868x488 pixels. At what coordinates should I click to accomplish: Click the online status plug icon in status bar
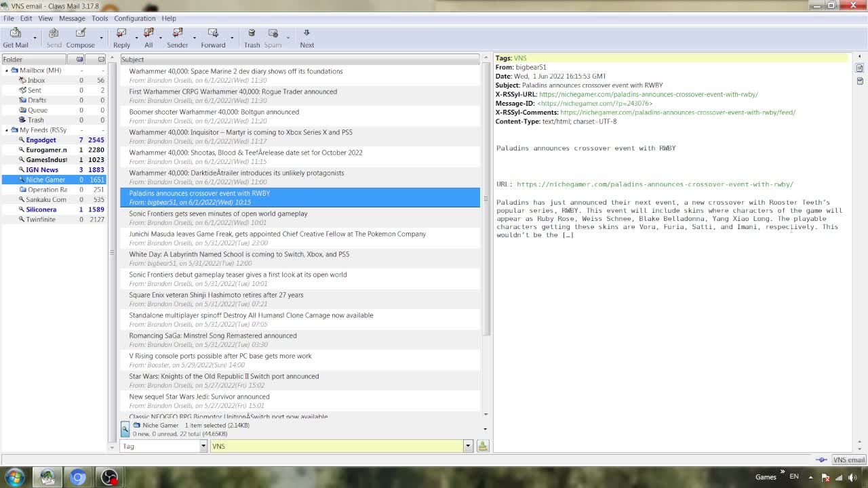[821, 460]
